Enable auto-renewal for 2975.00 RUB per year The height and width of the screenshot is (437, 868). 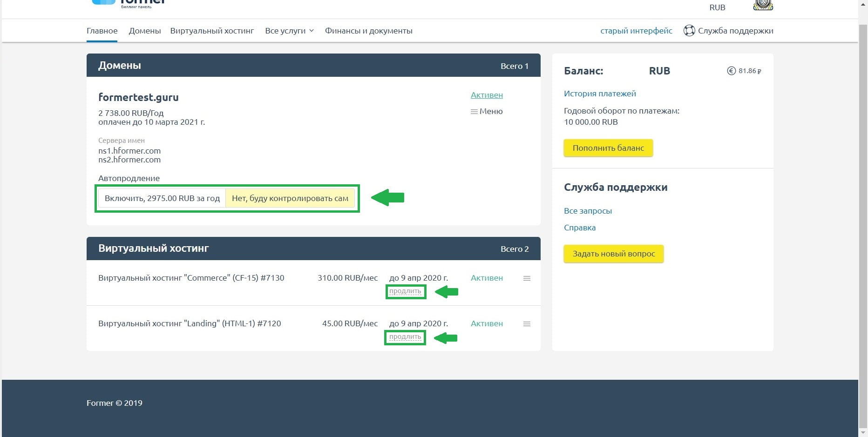pos(162,198)
